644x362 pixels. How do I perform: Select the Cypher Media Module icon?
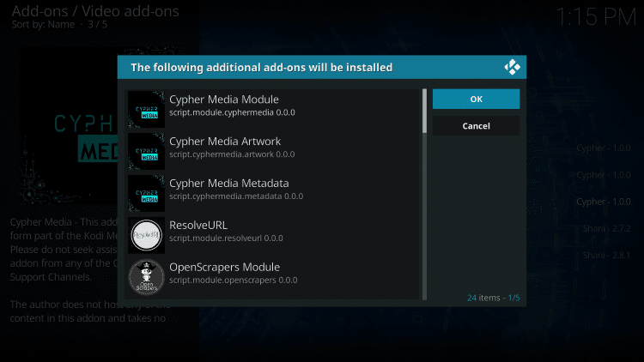click(146, 110)
